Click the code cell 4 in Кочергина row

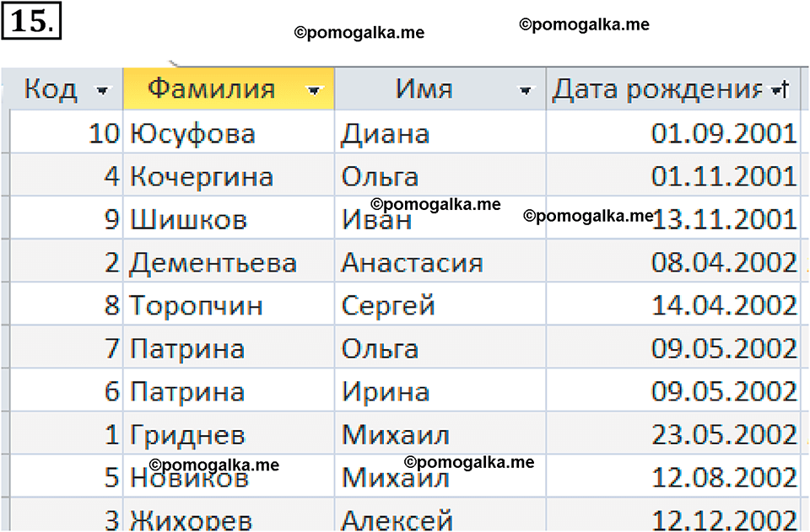coord(66,175)
